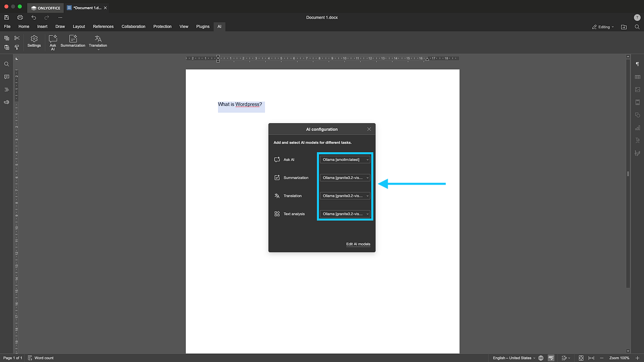Close the Document 1 tab
This screenshot has height=362, width=644.
click(x=105, y=8)
